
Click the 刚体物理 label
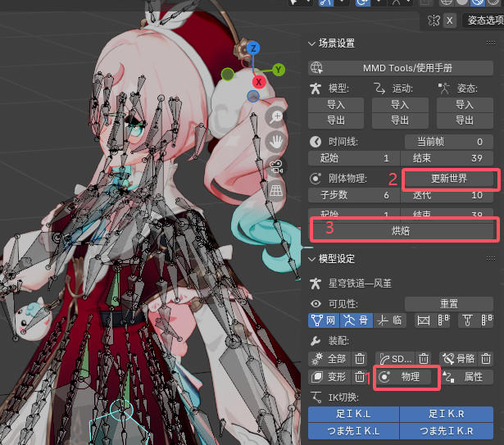[347, 179]
